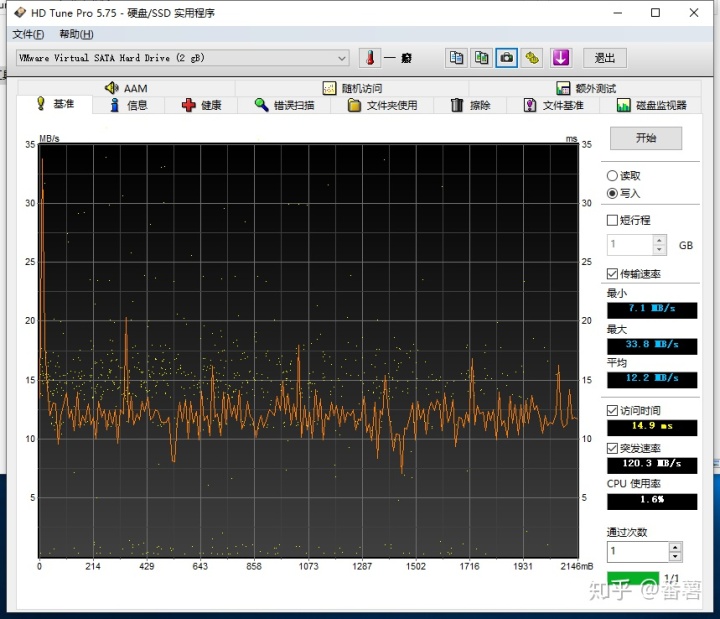Minimize the HD Tune Pro window
The height and width of the screenshot is (619, 720).
pos(618,12)
